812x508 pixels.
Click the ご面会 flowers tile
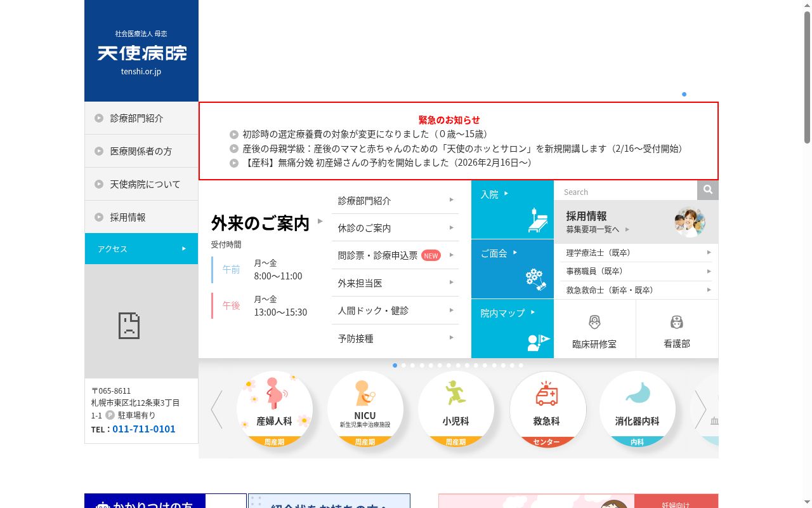[x=513, y=269]
